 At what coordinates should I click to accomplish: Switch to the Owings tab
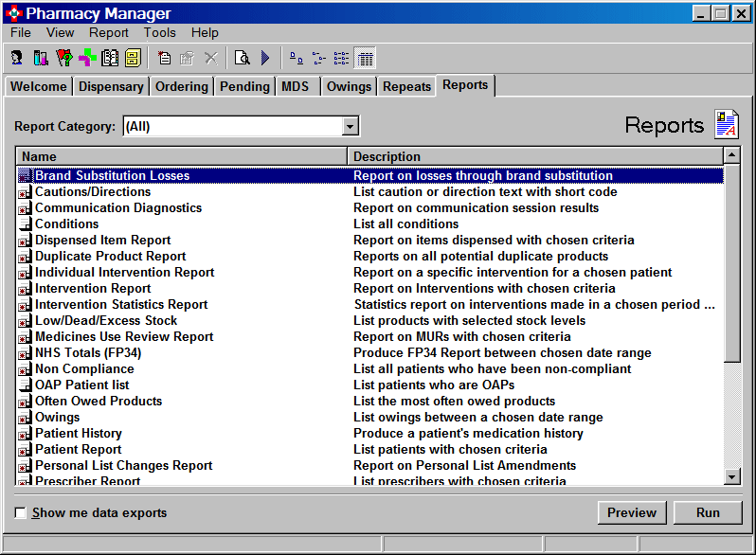pyautogui.click(x=349, y=86)
